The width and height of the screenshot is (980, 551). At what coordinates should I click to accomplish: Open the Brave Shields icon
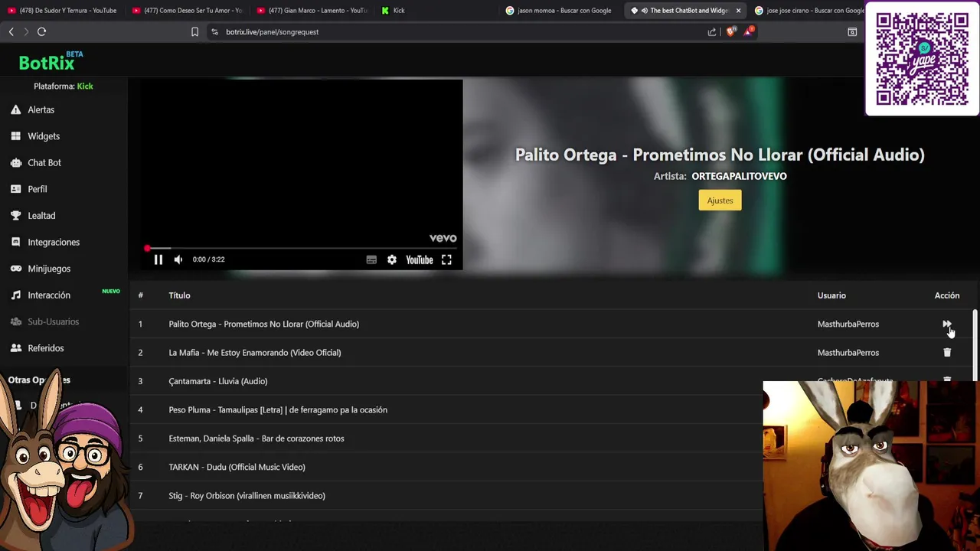coord(730,31)
